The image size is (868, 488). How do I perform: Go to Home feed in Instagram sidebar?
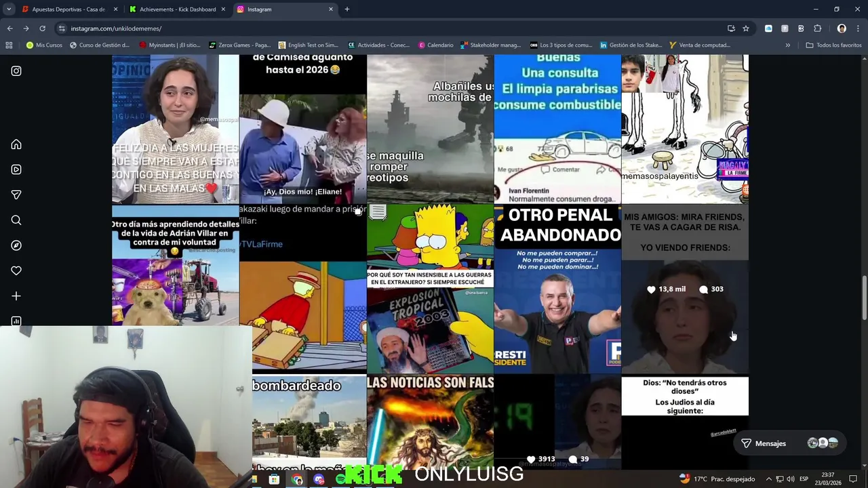[16, 144]
